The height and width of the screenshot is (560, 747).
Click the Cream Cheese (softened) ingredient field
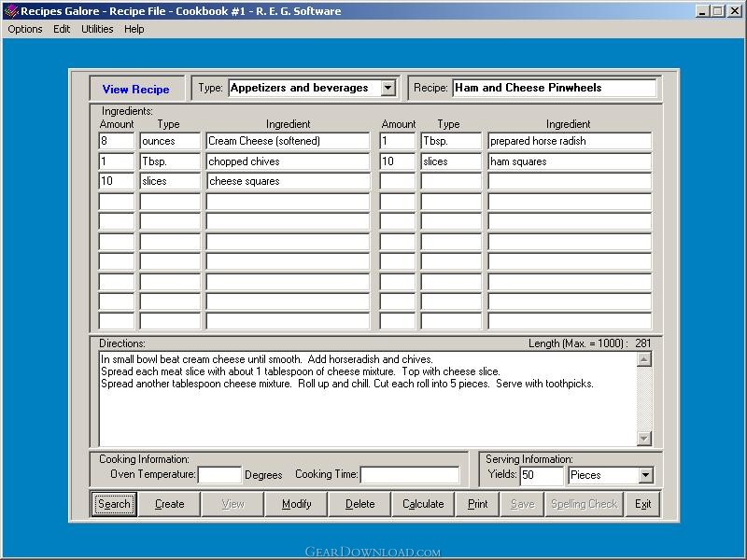point(288,141)
